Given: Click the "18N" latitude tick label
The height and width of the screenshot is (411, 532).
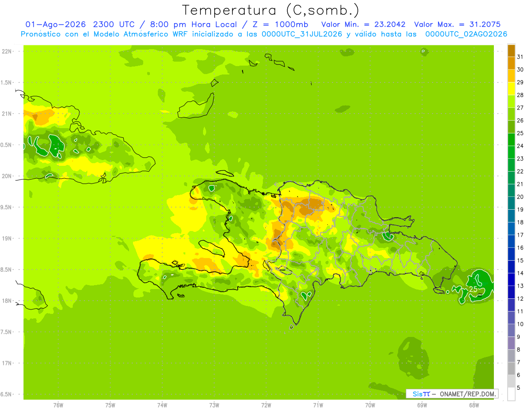Looking at the screenshot, I should pyautogui.click(x=7, y=301).
